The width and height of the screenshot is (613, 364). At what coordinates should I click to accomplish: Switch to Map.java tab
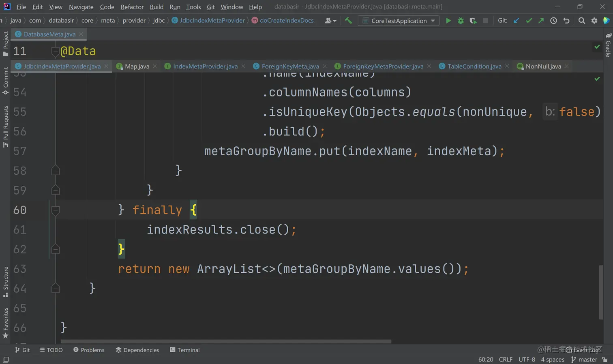(137, 66)
